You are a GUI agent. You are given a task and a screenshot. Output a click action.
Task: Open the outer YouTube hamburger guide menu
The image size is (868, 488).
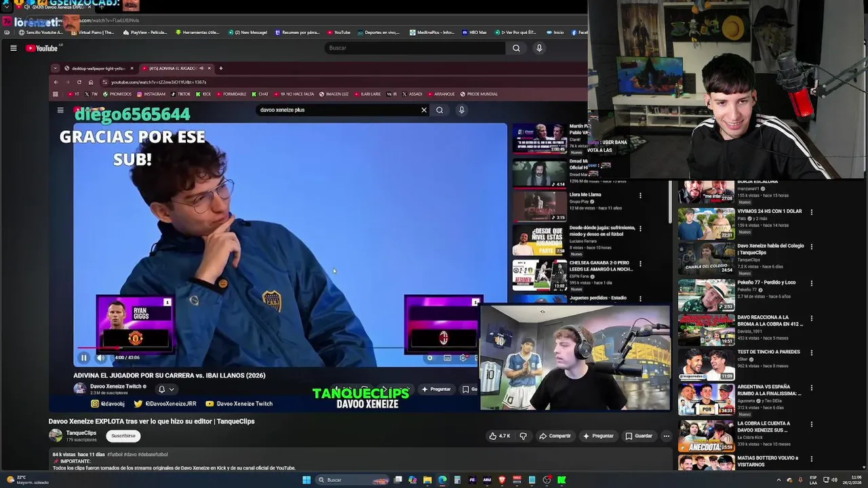click(13, 48)
